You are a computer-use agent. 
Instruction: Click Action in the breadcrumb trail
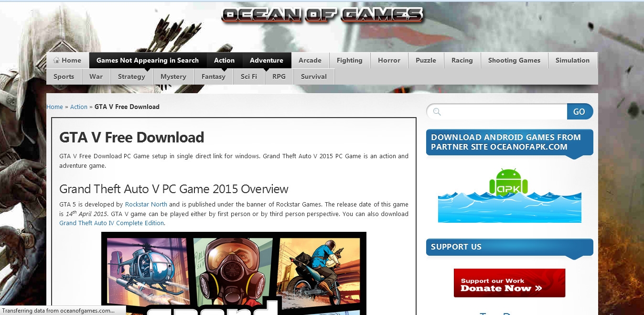click(78, 107)
